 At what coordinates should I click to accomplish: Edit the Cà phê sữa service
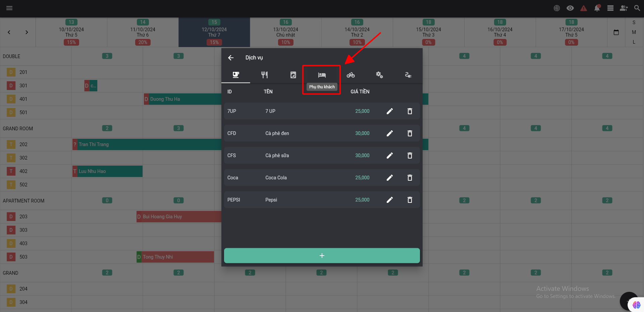[x=390, y=155]
